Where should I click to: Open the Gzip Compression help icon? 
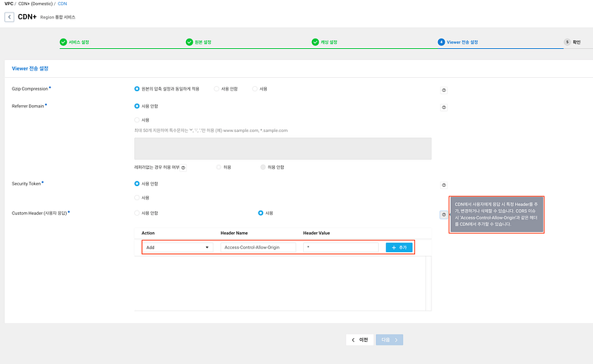pos(443,90)
